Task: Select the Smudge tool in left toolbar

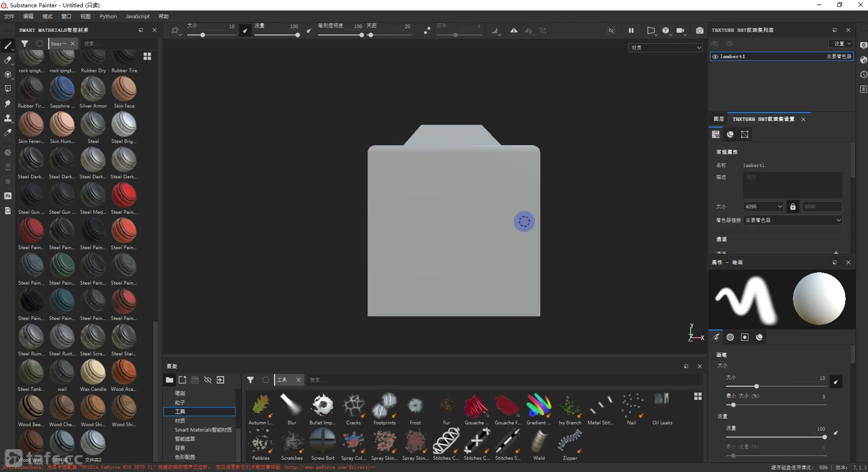Action: pos(7,104)
